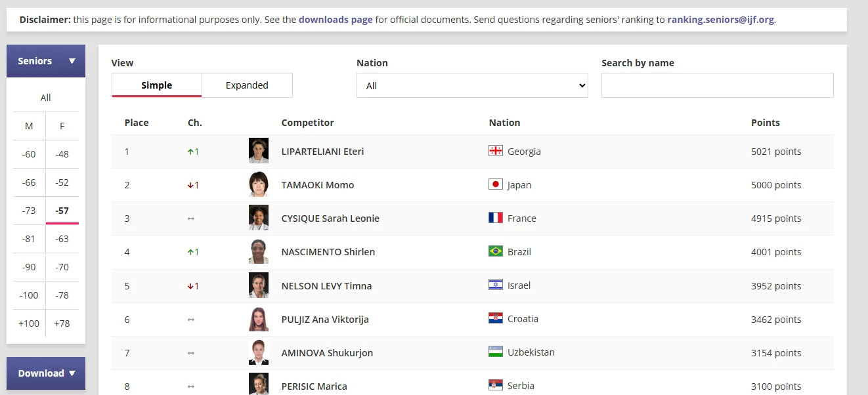The width and height of the screenshot is (868, 395).
Task: Switch to the Expanded view
Action: point(247,85)
